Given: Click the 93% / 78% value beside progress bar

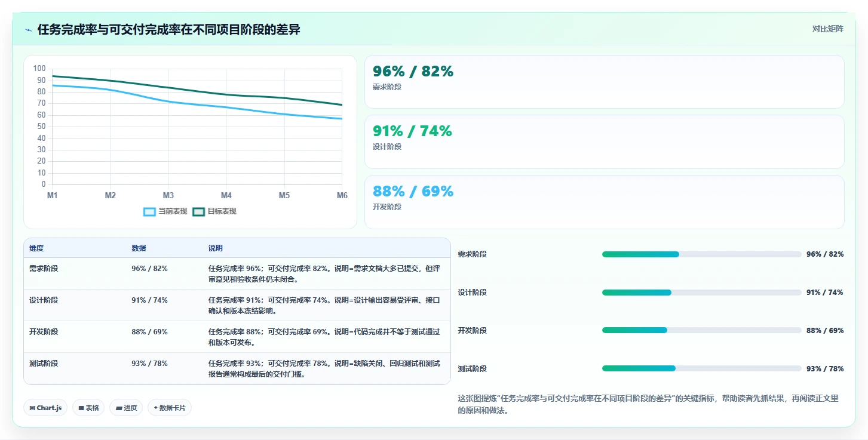Looking at the screenshot, I should 825,369.
